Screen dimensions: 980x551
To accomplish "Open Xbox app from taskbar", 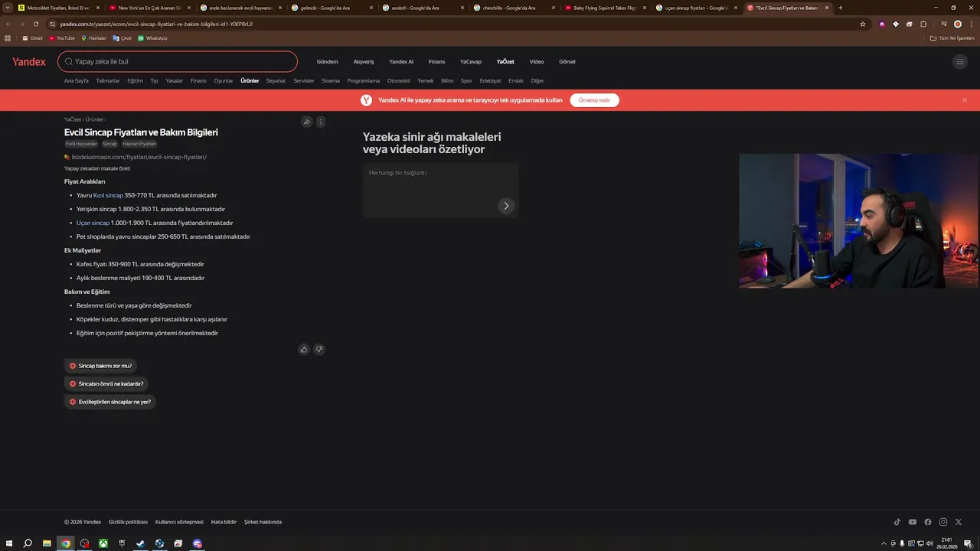I will 103,543.
